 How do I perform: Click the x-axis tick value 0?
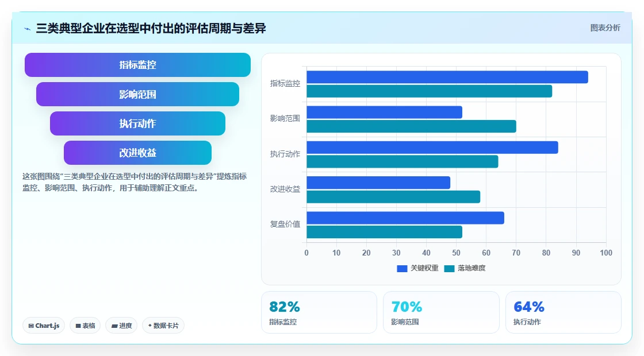(306, 253)
